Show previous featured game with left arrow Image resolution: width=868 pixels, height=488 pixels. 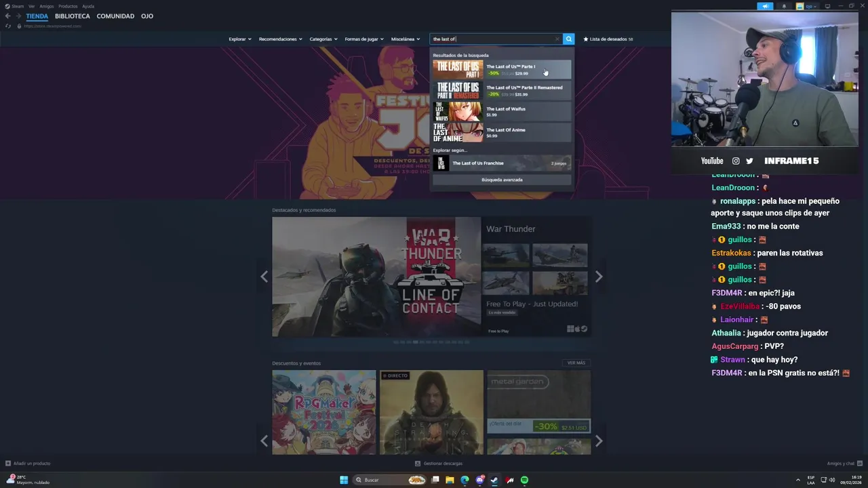coord(264,277)
